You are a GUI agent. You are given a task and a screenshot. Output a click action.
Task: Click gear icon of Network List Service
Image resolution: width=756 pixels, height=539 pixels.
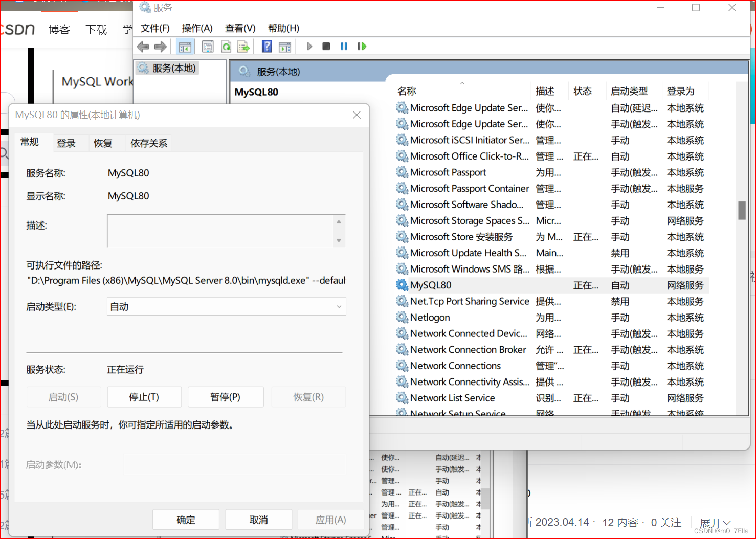click(x=402, y=398)
